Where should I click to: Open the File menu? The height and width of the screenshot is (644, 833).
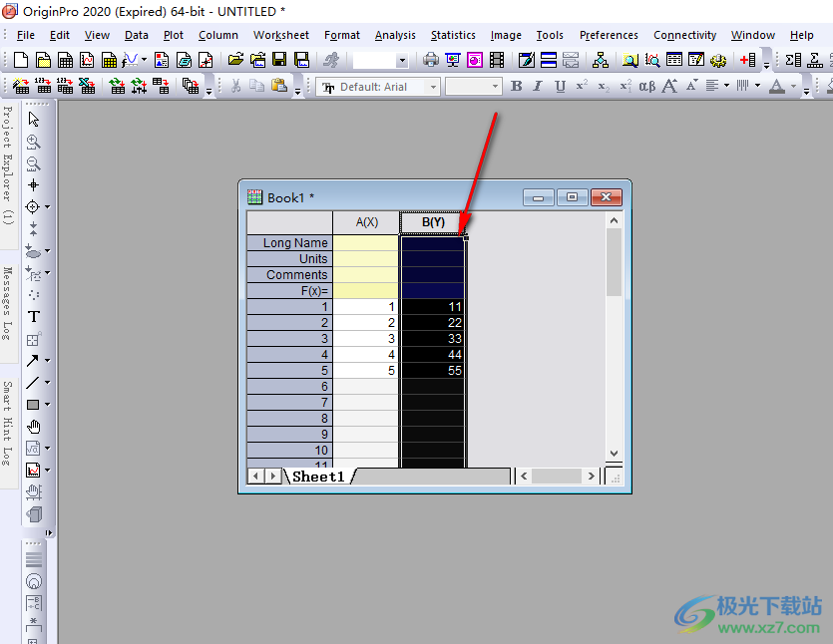point(26,35)
